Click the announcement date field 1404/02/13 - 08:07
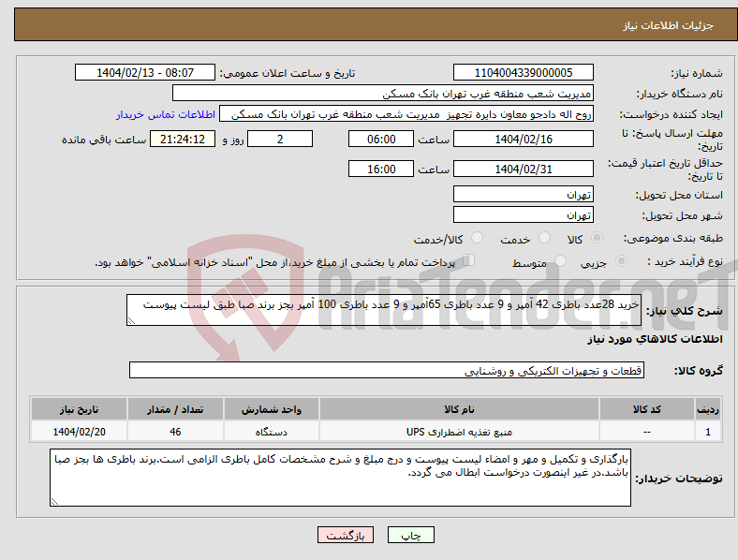The height and width of the screenshot is (560, 738). click(145, 72)
